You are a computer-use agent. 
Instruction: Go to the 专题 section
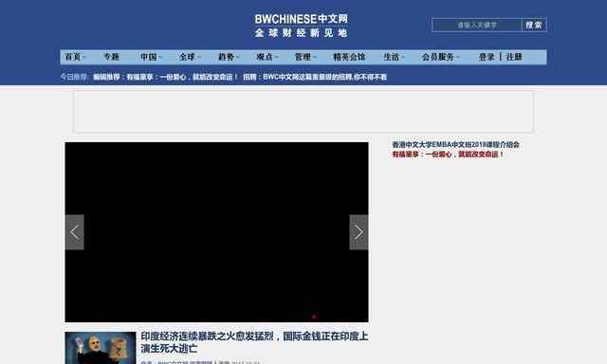point(111,57)
